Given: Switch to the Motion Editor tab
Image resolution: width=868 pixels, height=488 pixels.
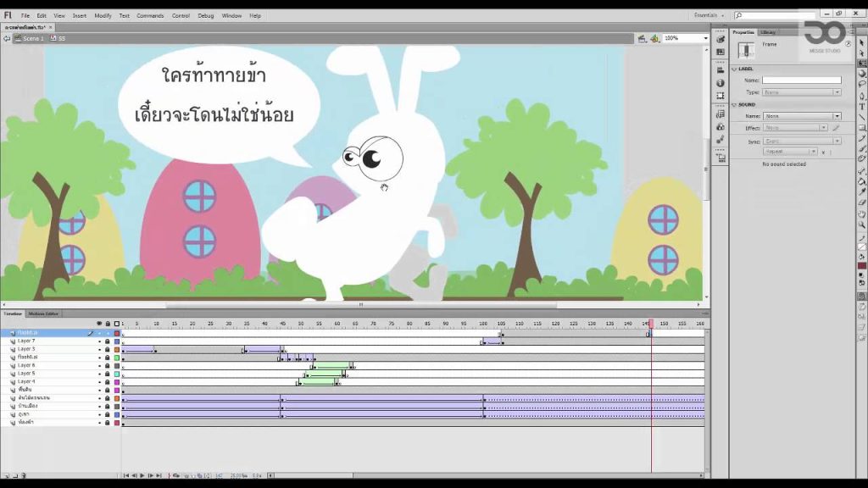Looking at the screenshot, I should point(43,313).
